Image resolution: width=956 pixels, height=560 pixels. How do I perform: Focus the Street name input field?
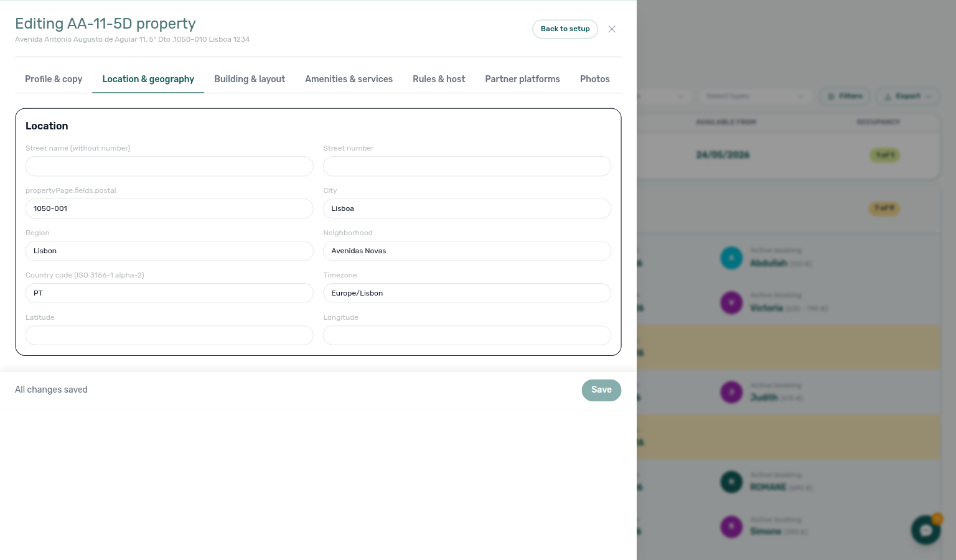pyautogui.click(x=169, y=166)
